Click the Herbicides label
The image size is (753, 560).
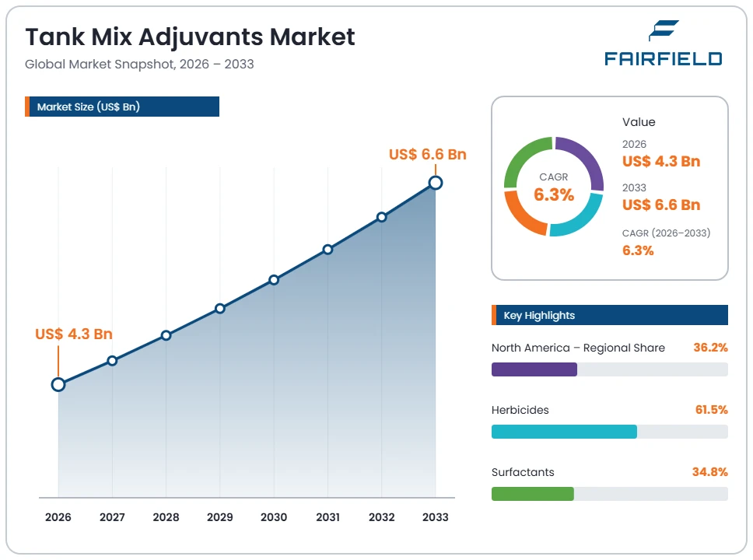(x=520, y=410)
